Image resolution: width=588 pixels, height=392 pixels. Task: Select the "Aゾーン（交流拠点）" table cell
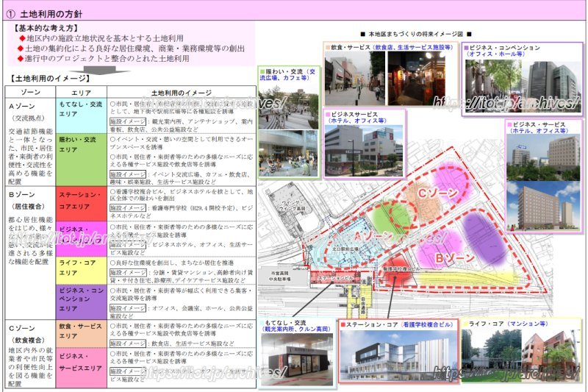point(31,142)
